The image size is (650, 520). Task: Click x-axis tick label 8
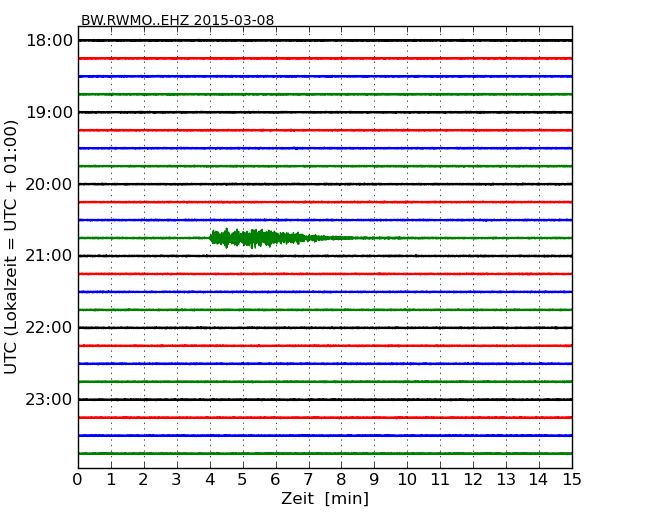tap(341, 480)
